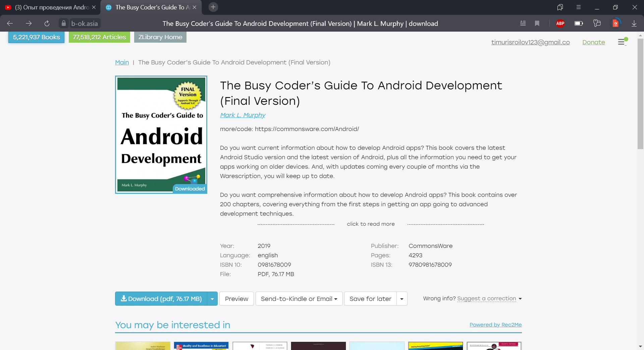Click the 5,221,937 Books button

coord(36,37)
